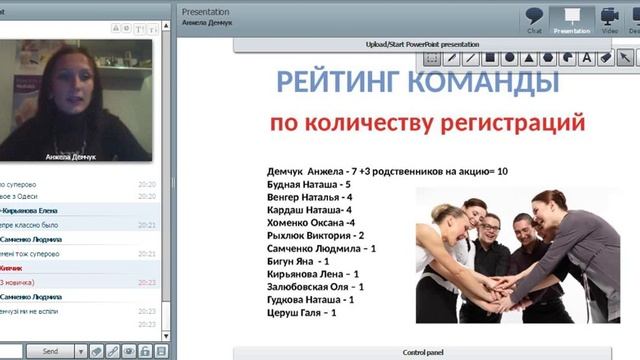
Task: Click the chain link icon in chat
Action: 113,351
